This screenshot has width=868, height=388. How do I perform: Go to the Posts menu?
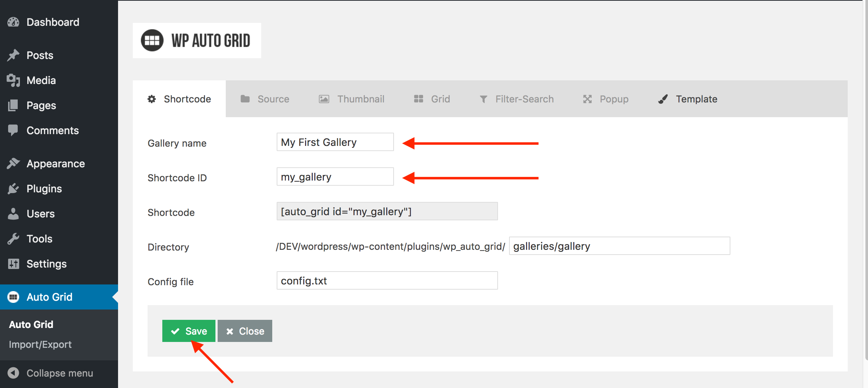(x=59, y=55)
